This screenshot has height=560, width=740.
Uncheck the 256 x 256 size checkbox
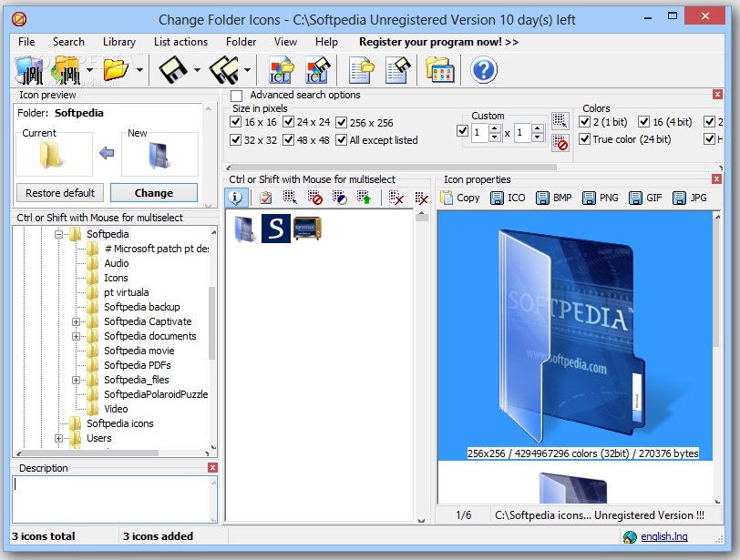coord(341,123)
